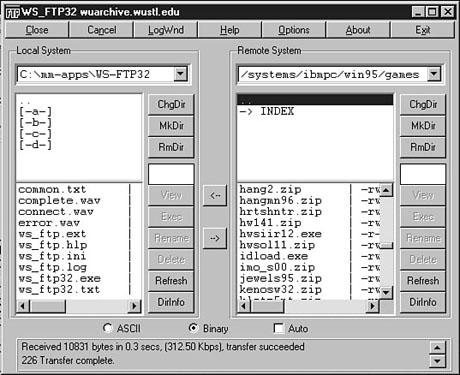
Task: Select local drive [-c-]
Action: pyautogui.click(x=35, y=134)
